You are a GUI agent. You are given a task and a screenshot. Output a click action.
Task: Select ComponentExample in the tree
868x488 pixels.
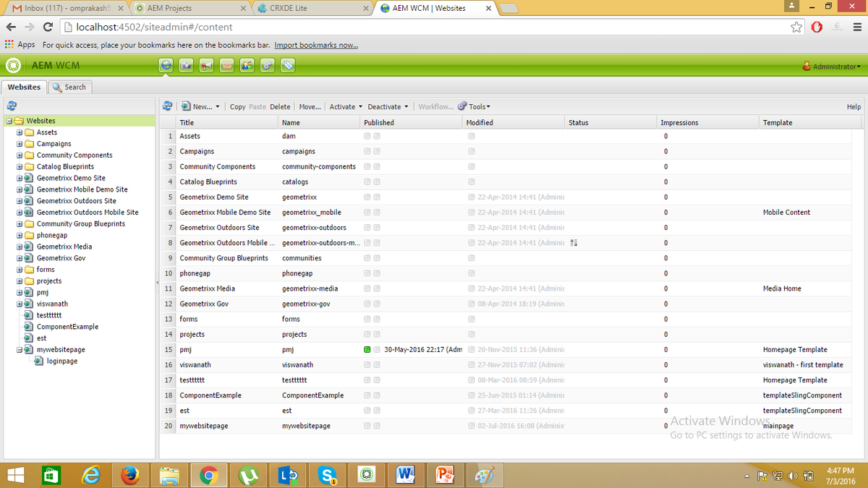(x=67, y=327)
